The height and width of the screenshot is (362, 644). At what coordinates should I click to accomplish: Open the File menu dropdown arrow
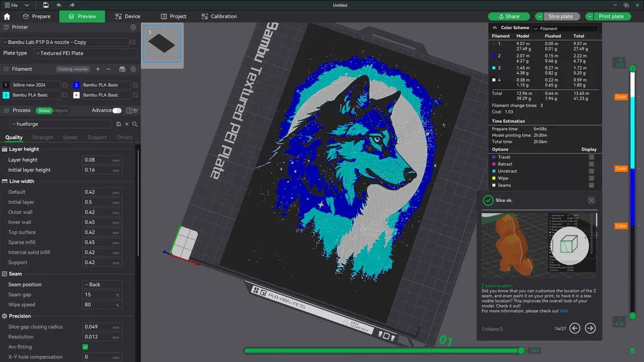27,5
